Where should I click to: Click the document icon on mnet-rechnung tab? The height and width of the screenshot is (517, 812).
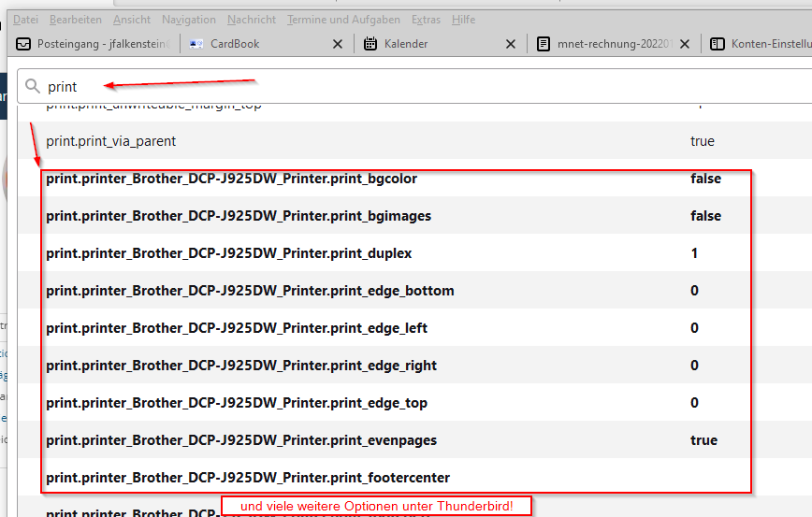(x=543, y=44)
